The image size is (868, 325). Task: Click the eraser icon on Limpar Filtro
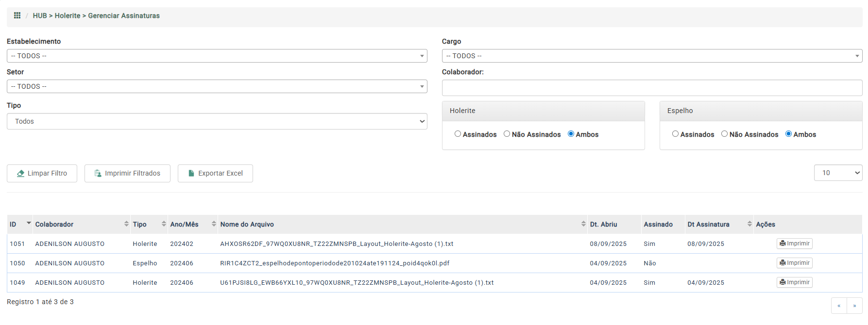tap(20, 174)
